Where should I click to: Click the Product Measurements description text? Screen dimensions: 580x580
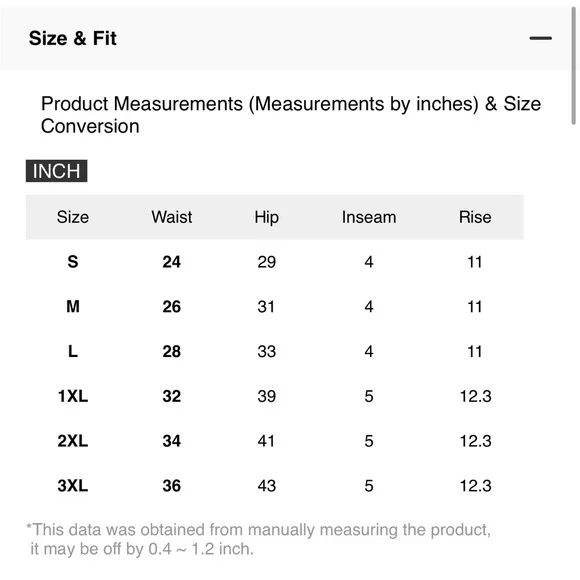pos(291,115)
